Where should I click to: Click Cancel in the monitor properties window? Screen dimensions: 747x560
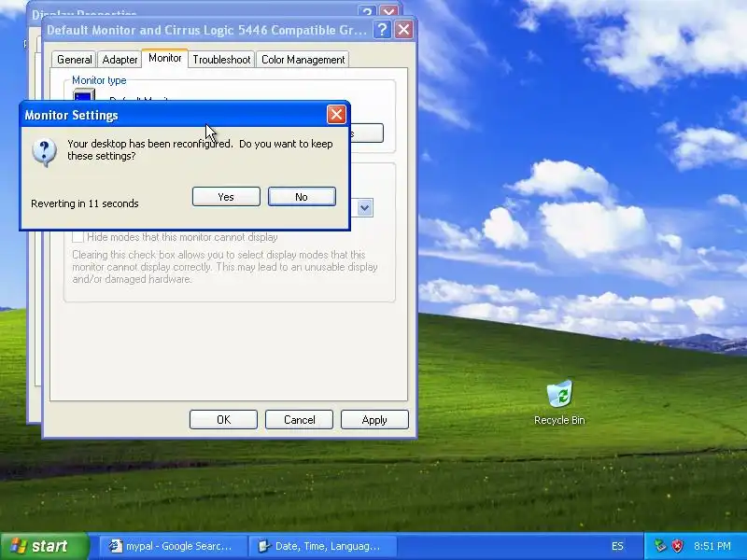tap(299, 419)
